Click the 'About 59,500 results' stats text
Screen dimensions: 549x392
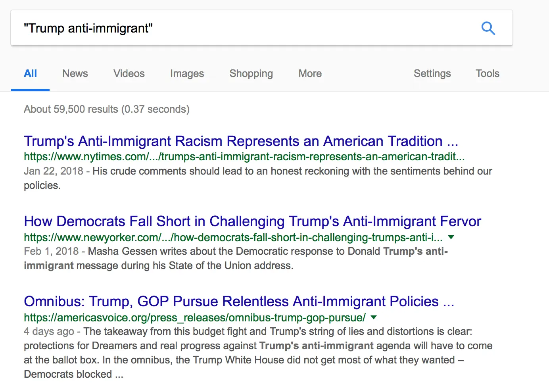click(106, 109)
